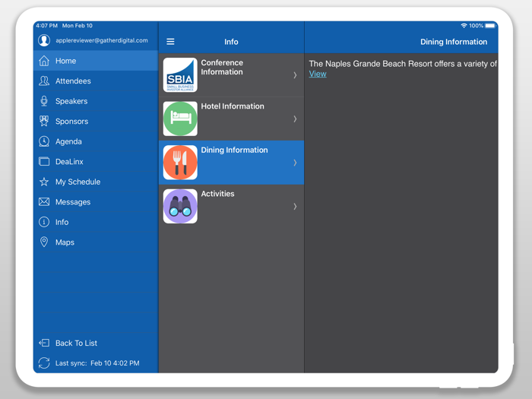Viewport: 532px width, 399px height.
Task: Expand the Dining Information chevron
Action: pyautogui.click(x=295, y=163)
